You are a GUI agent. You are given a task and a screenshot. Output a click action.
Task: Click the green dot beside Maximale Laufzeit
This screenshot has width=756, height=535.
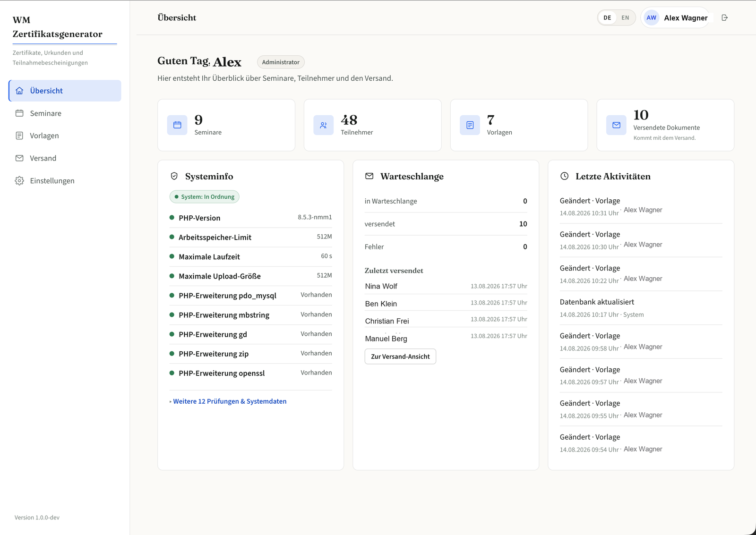click(x=172, y=256)
